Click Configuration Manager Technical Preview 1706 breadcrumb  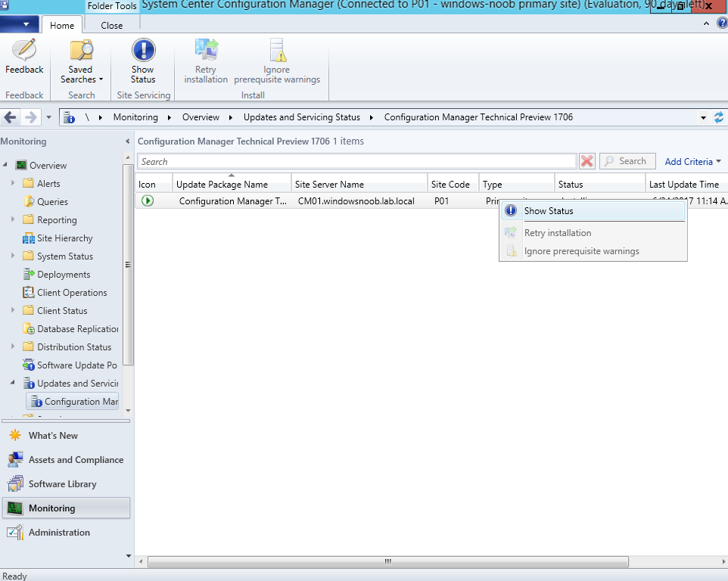478,117
